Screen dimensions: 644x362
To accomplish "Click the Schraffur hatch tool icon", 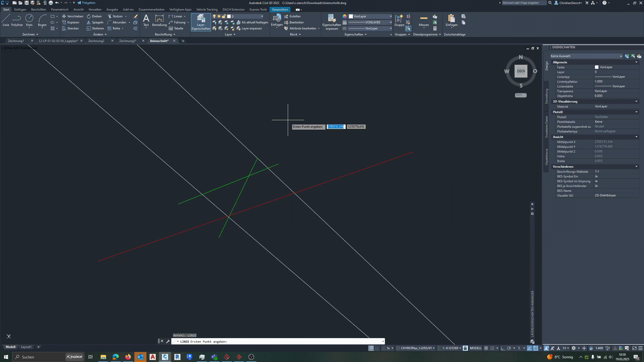I will (x=52, y=28).
